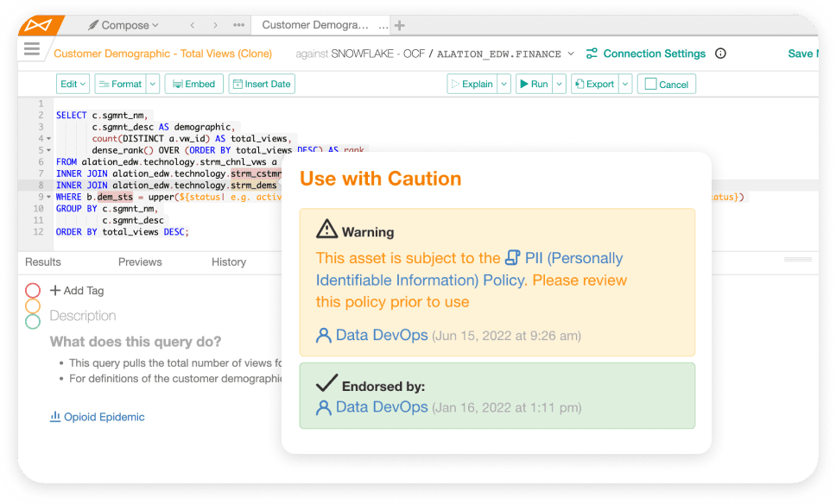Click the info icon beside Connection Settings
836x504 pixels.
(720, 54)
